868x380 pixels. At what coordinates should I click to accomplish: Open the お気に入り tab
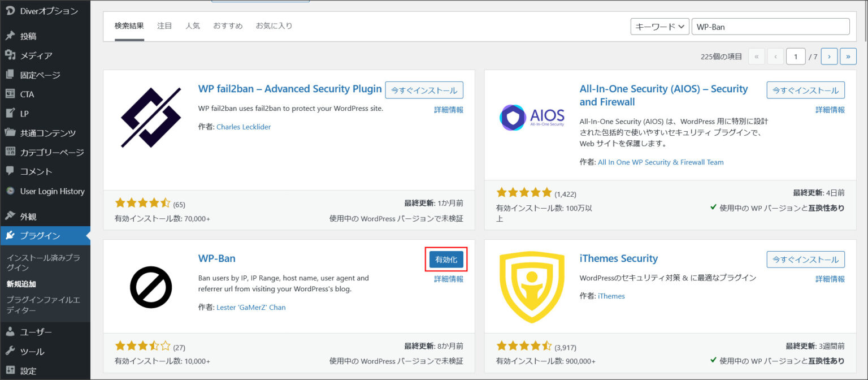[274, 25]
